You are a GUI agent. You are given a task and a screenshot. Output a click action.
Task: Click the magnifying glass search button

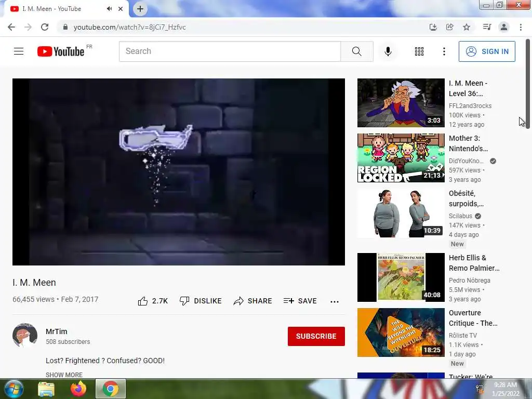click(356, 51)
